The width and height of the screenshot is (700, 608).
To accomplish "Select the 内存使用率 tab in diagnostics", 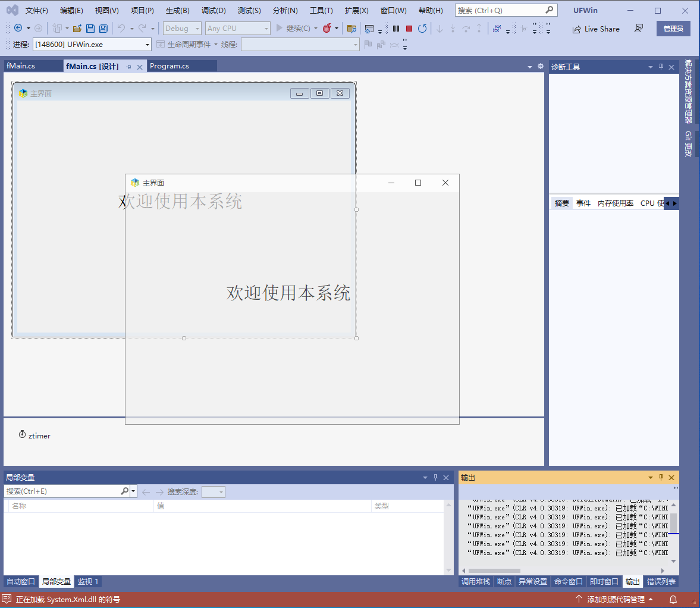I will tap(616, 203).
